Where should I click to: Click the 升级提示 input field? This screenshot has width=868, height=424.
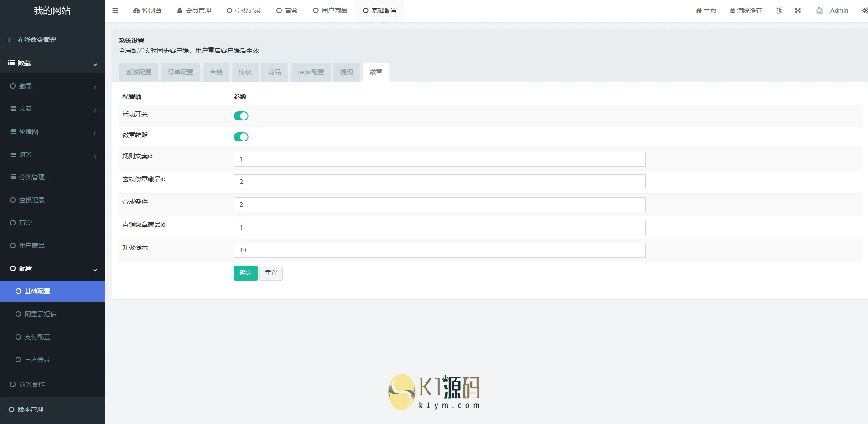pos(440,250)
